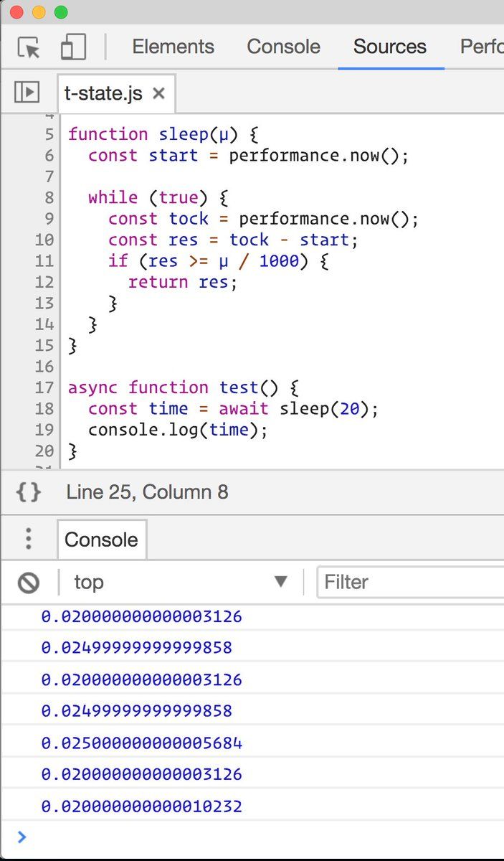This screenshot has height=861, width=504.
Task: Open the Performance tab
Action: click(x=482, y=47)
